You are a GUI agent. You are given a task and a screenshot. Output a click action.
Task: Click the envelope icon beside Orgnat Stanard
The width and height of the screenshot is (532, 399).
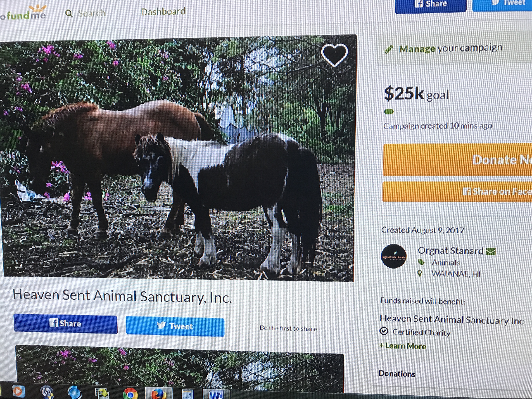tap(491, 251)
